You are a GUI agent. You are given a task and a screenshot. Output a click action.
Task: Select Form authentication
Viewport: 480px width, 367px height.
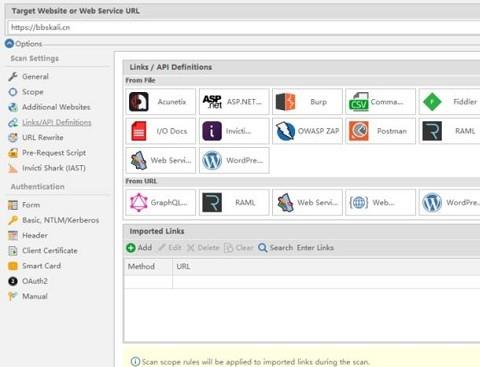coord(31,205)
